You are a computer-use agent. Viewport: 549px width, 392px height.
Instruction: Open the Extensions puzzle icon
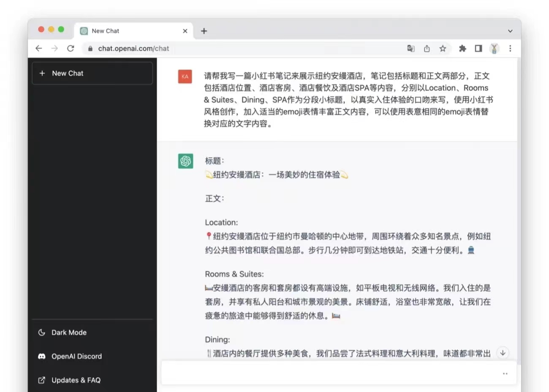[x=462, y=49]
